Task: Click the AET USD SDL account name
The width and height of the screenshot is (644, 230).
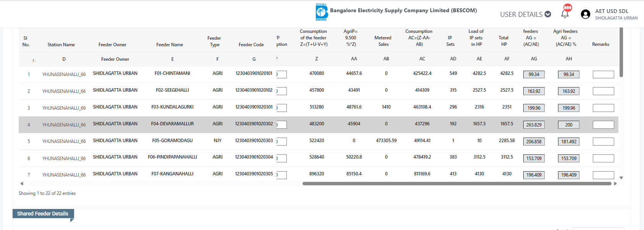Action: (x=612, y=11)
